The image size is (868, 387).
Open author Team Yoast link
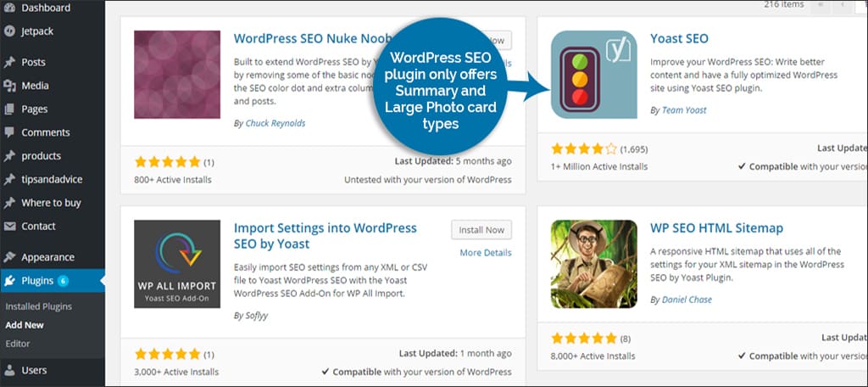[684, 109]
